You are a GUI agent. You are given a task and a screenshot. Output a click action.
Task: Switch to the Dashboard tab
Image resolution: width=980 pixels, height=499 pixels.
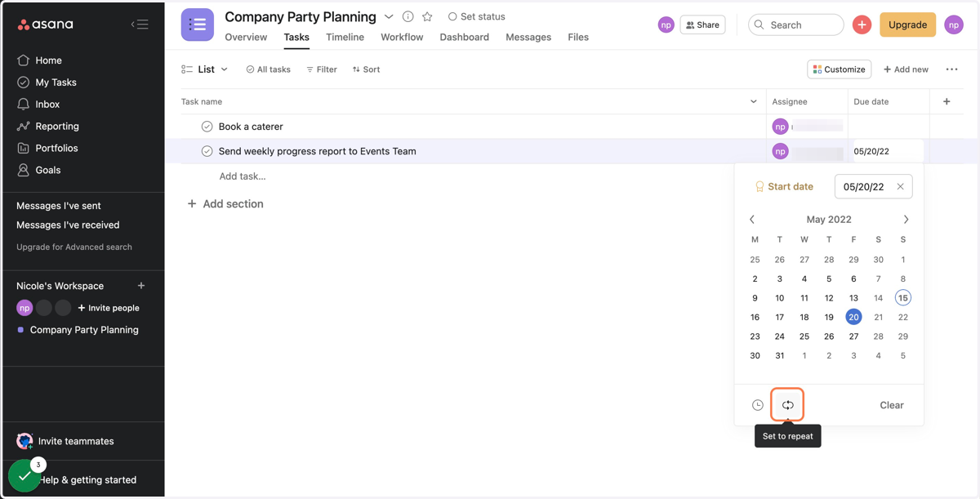point(464,38)
